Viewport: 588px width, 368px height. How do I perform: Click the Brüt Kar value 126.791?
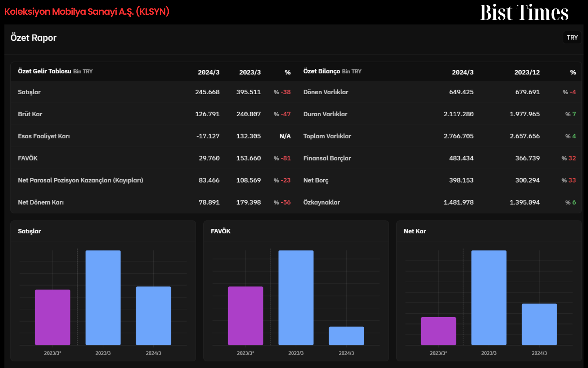tap(207, 114)
